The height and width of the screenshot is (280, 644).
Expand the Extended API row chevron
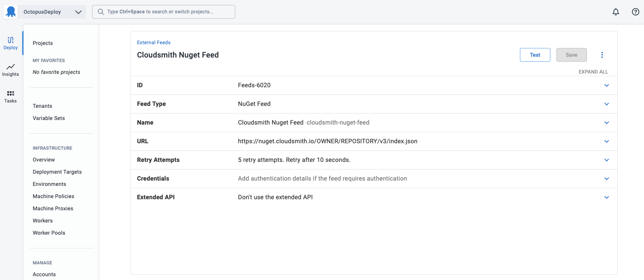point(607,197)
